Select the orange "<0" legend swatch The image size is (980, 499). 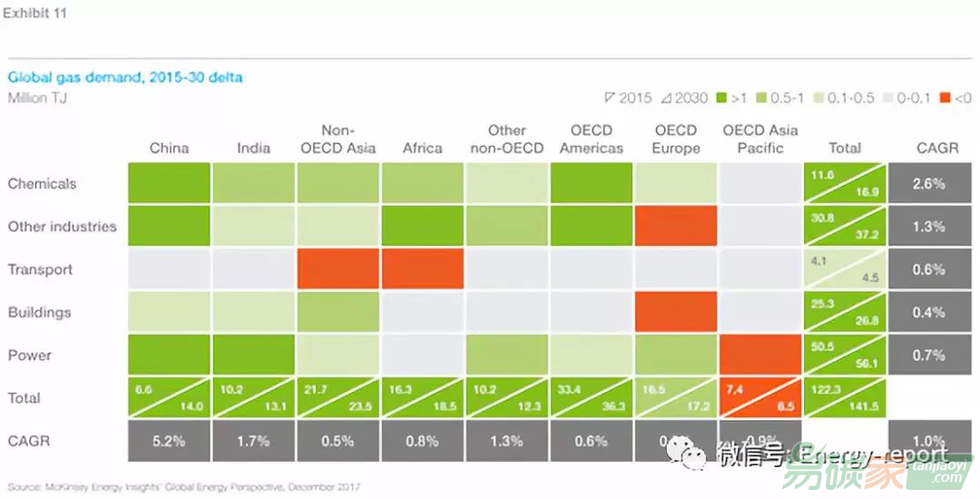point(945,98)
